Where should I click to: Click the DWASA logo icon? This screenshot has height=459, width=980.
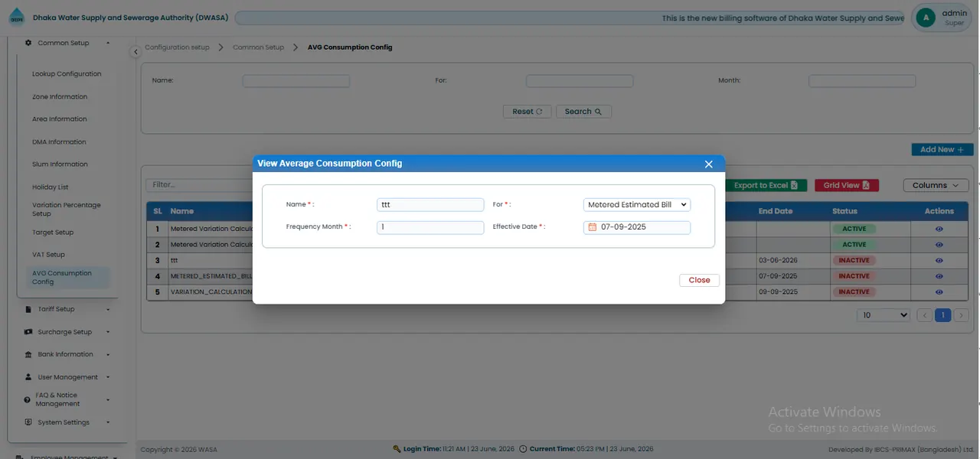tap(16, 18)
